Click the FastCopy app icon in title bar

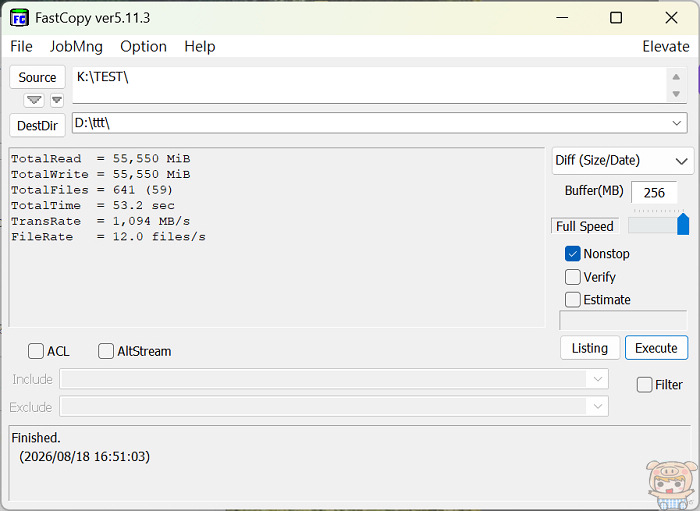coord(19,18)
